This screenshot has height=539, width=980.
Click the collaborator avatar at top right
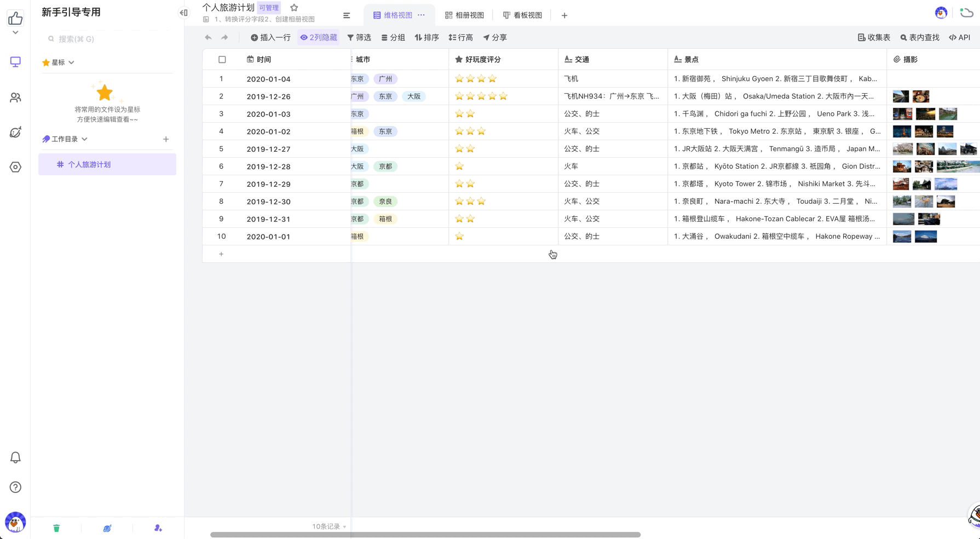(941, 13)
